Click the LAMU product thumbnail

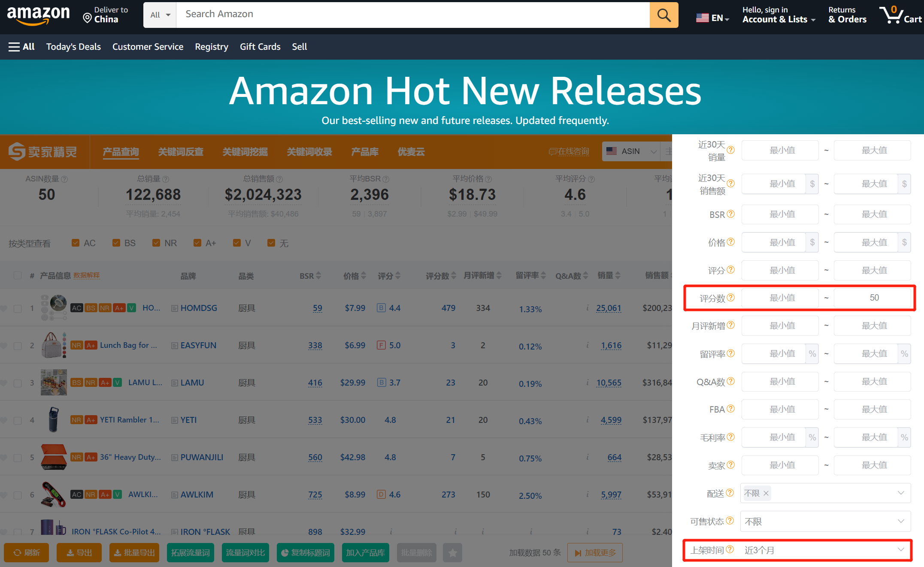54,382
